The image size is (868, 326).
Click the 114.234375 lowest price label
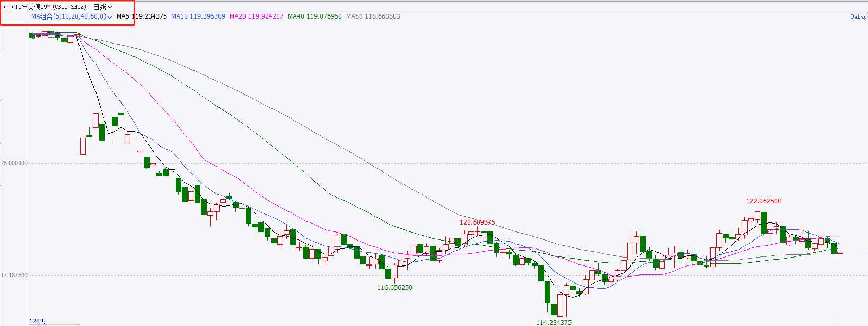pyautogui.click(x=554, y=322)
